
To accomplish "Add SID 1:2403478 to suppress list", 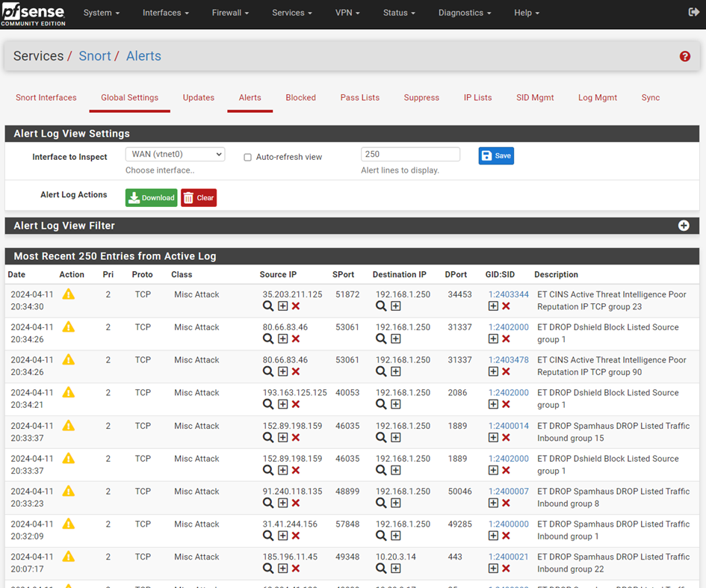I will 493,371.
